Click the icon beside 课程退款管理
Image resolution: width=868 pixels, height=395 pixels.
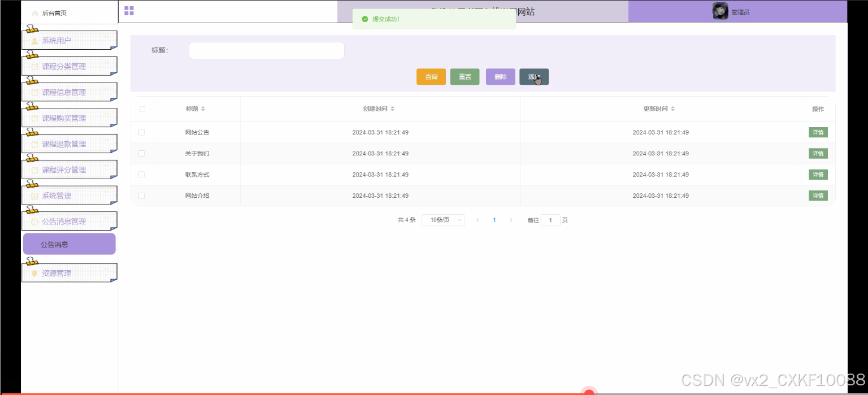coord(34,144)
